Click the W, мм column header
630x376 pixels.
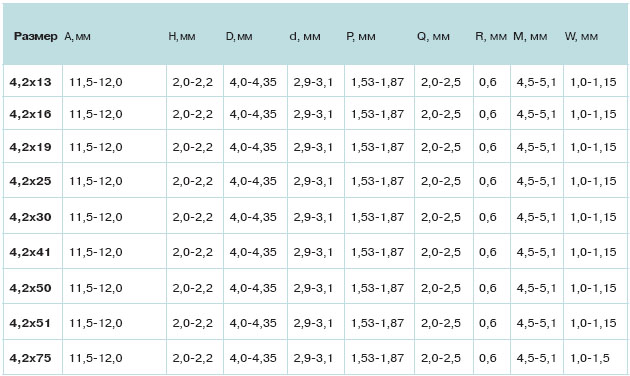coord(581,37)
